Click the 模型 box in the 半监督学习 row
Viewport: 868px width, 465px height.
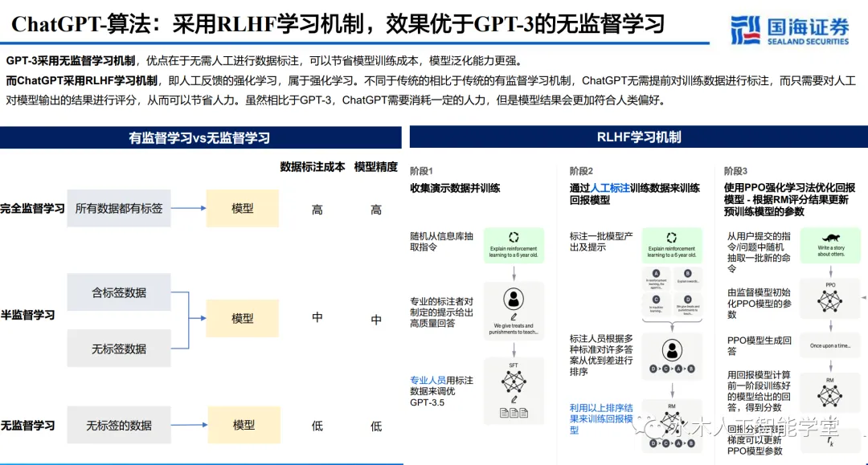(243, 319)
